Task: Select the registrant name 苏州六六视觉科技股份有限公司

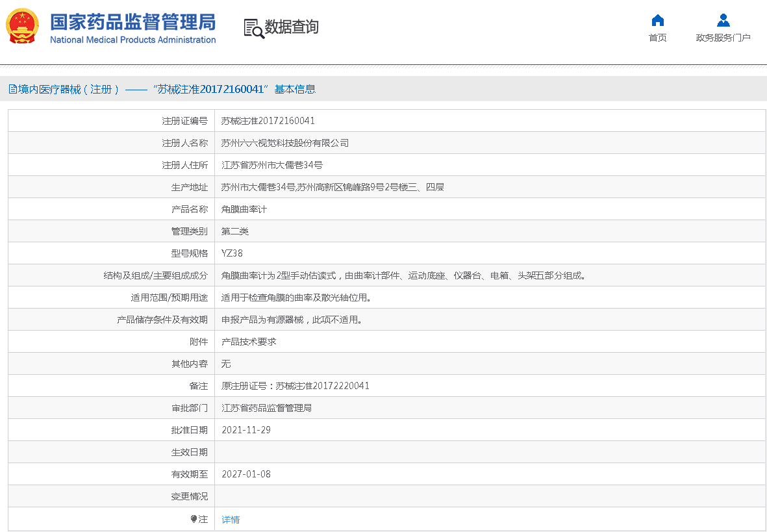Action: (285, 143)
